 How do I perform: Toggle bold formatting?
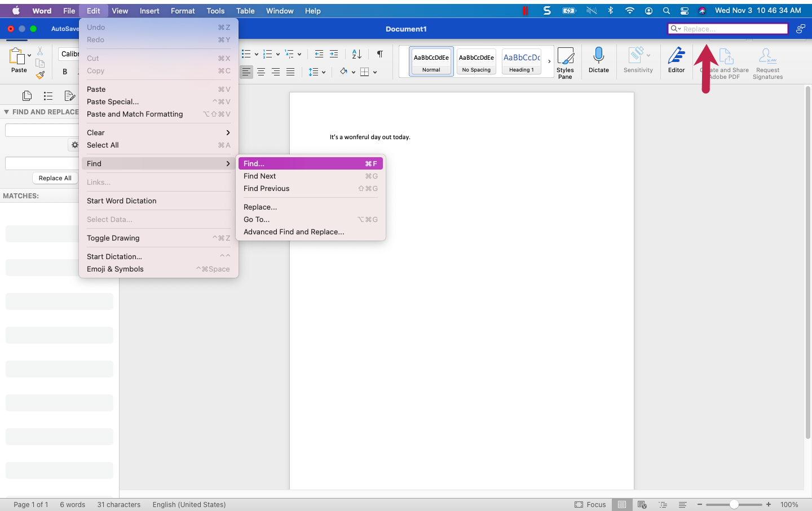tap(65, 72)
